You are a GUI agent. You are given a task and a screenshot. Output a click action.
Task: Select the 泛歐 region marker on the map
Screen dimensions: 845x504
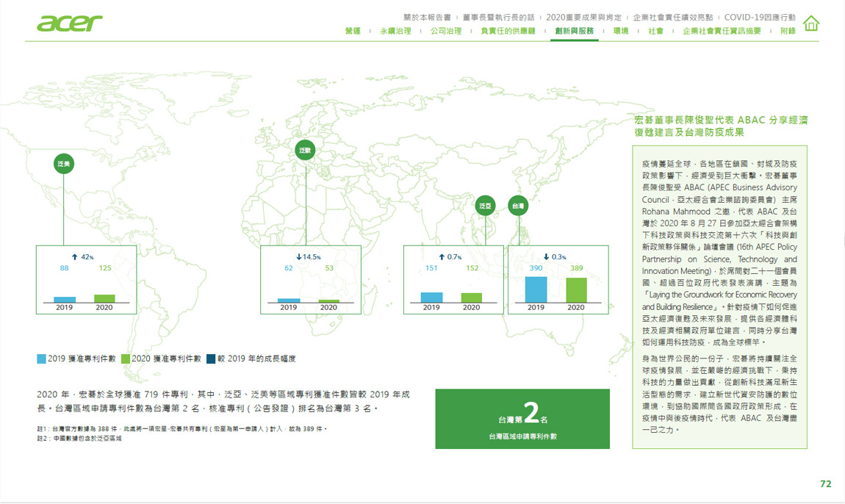point(306,151)
